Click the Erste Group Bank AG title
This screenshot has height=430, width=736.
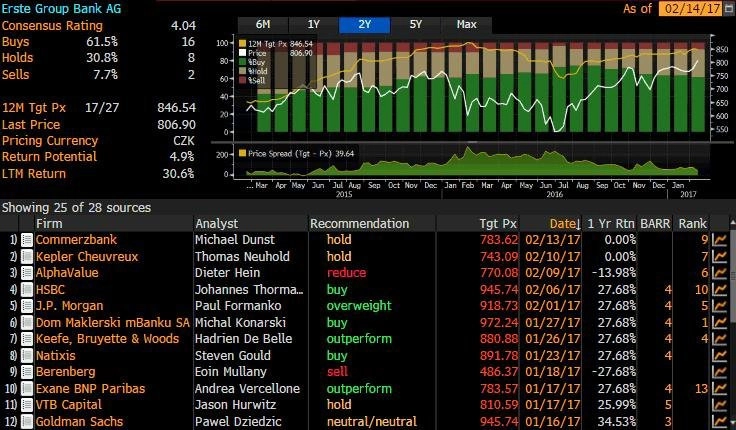[61, 8]
